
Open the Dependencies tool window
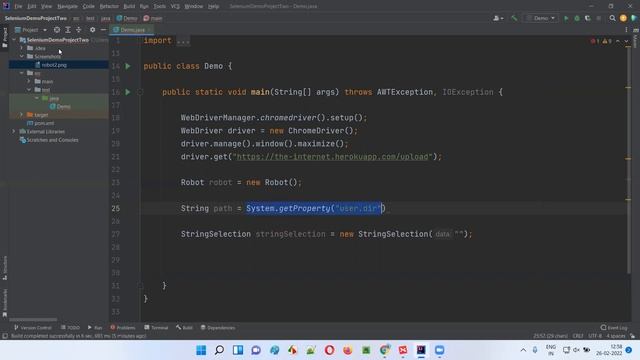click(x=218, y=328)
